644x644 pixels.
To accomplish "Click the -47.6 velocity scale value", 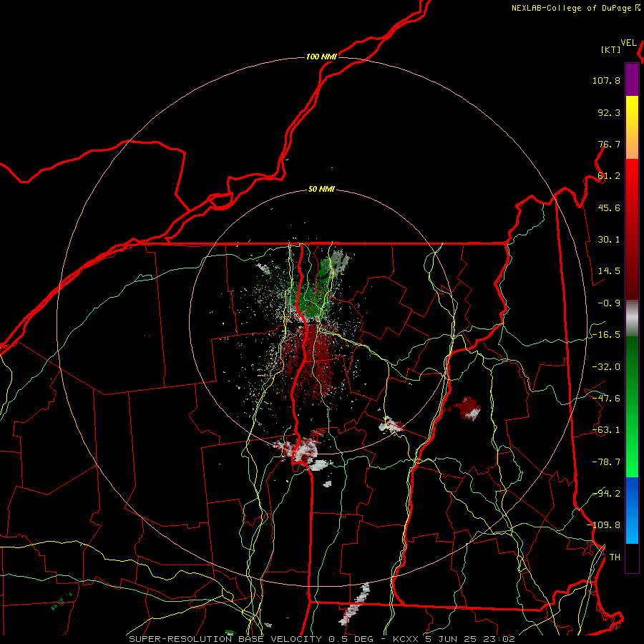I will click(606, 399).
